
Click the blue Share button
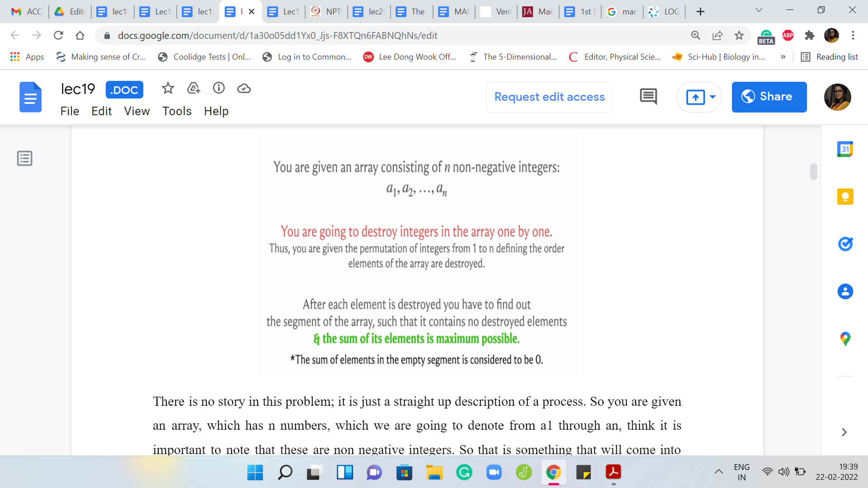pos(769,97)
